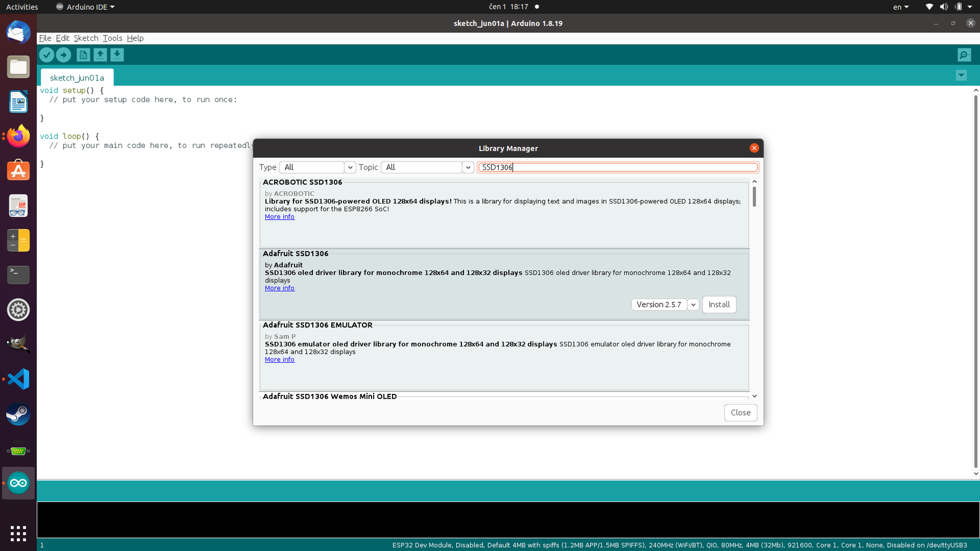Open the clock and calendar panel
Viewport: 980px width, 551px height.
point(508,7)
